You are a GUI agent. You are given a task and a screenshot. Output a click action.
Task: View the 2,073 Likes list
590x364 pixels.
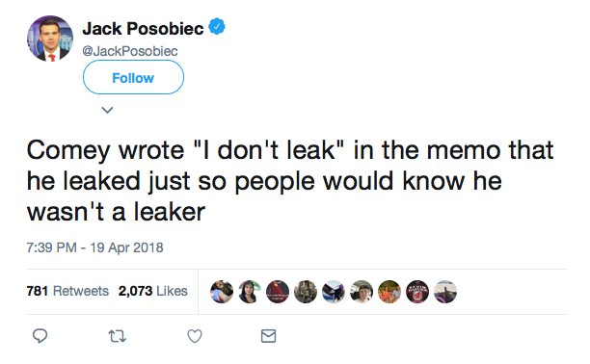tap(152, 291)
